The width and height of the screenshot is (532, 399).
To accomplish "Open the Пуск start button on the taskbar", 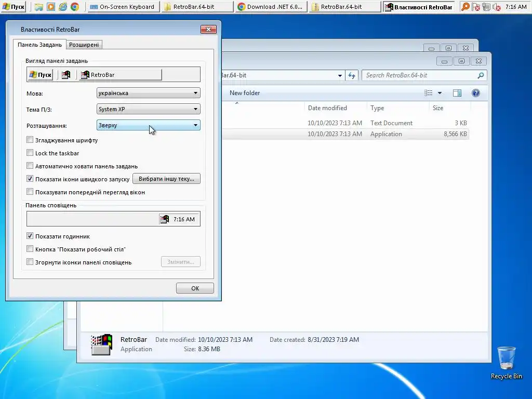I will 14,7.
